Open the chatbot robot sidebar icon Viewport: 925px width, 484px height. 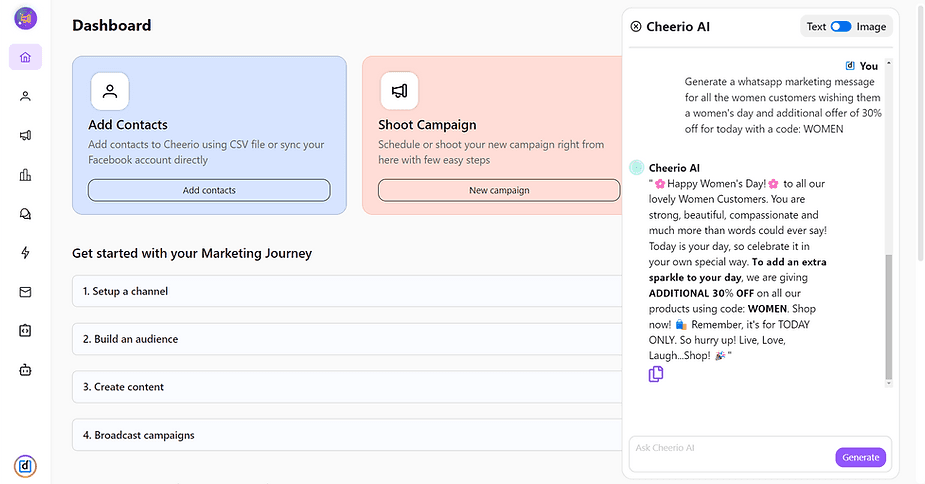pyautogui.click(x=25, y=370)
